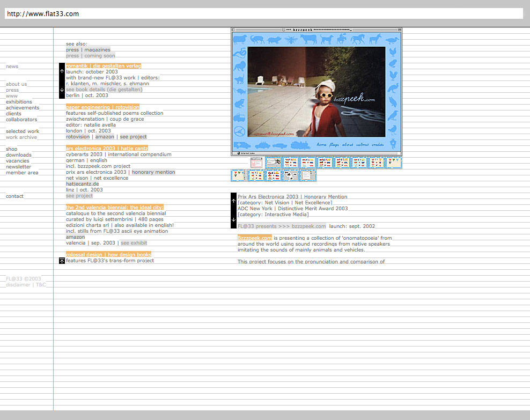Click the rooster silhouette in bzzzpeek preview
The height and width of the screenshot is (420, 530).
tap(393, 75)
